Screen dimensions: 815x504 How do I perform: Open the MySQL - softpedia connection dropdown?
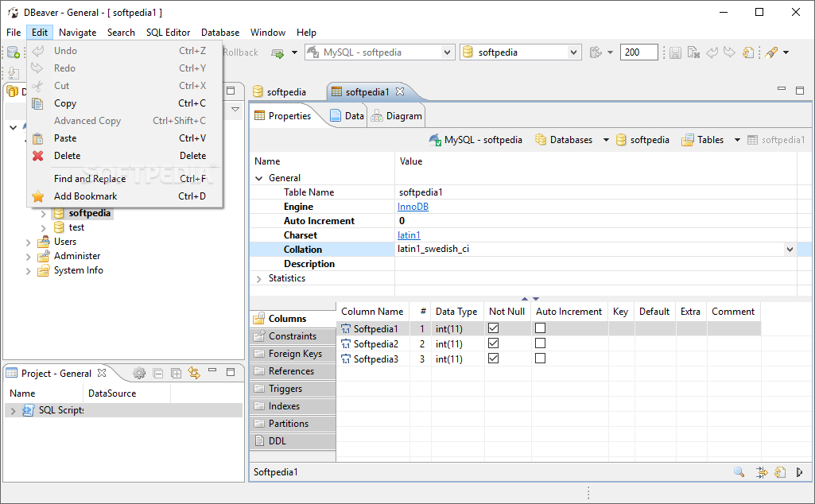[x=447, y=52]
